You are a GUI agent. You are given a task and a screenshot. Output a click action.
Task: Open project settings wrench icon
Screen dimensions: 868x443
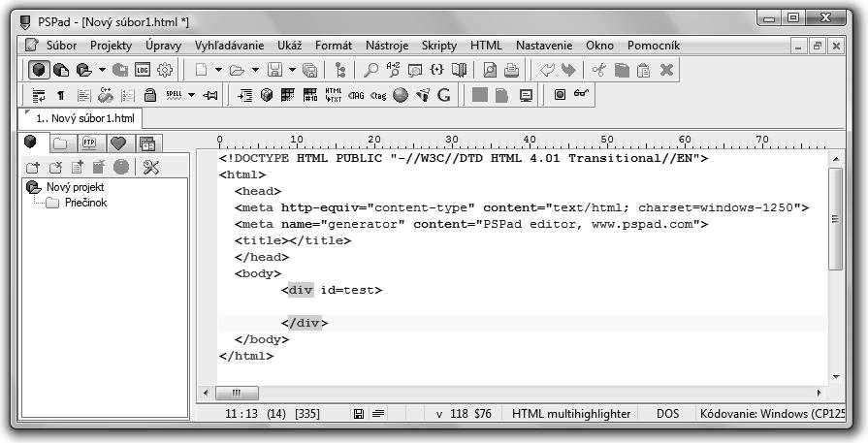pyautogui.click(x=150, y=167)
